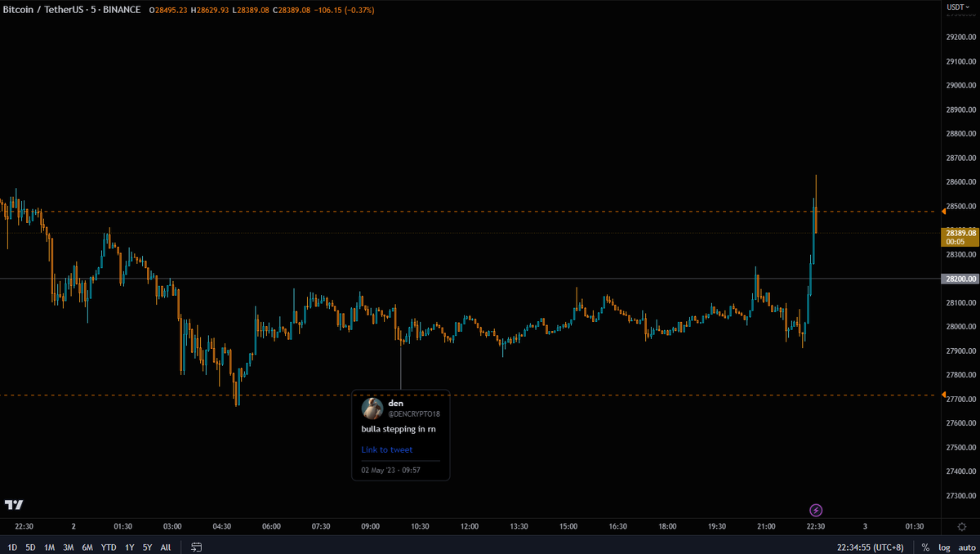Click the 21:00 time axis label
The width and height of the screenshot is (980, 554).
coord(766,526)
